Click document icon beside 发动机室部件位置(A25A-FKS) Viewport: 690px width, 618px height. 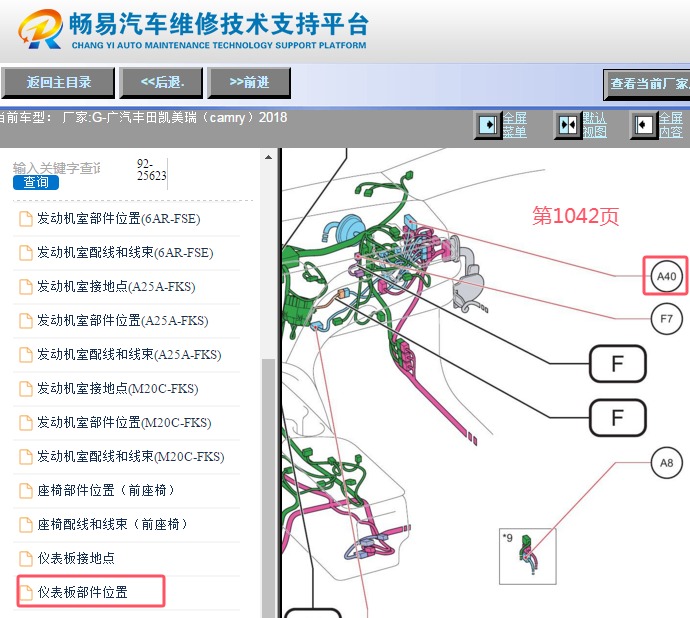[26, 321]
